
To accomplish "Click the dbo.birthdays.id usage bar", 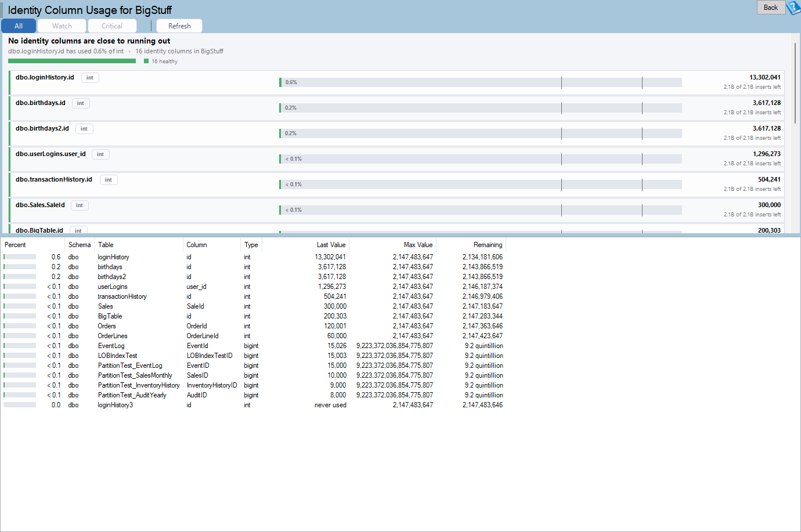I will (481, 108).
